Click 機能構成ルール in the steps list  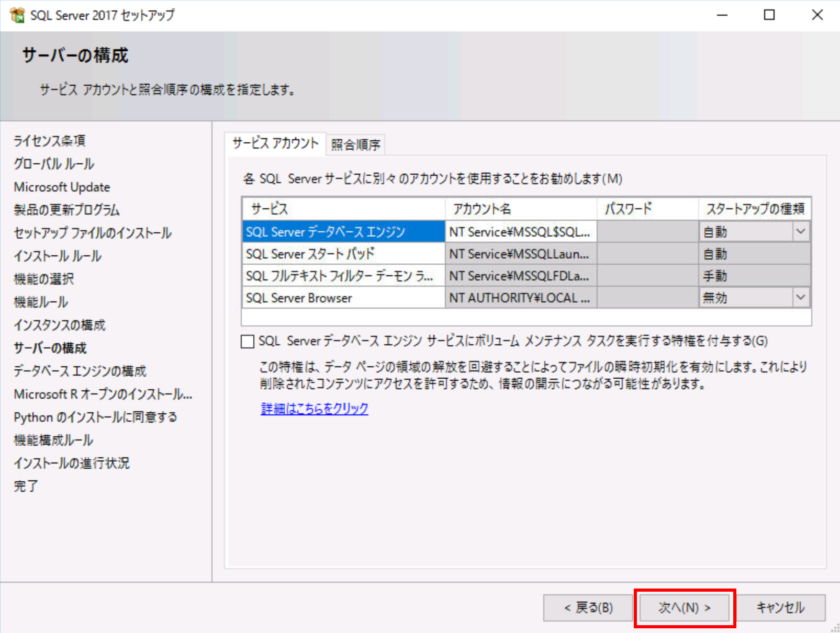pos(53,440)
